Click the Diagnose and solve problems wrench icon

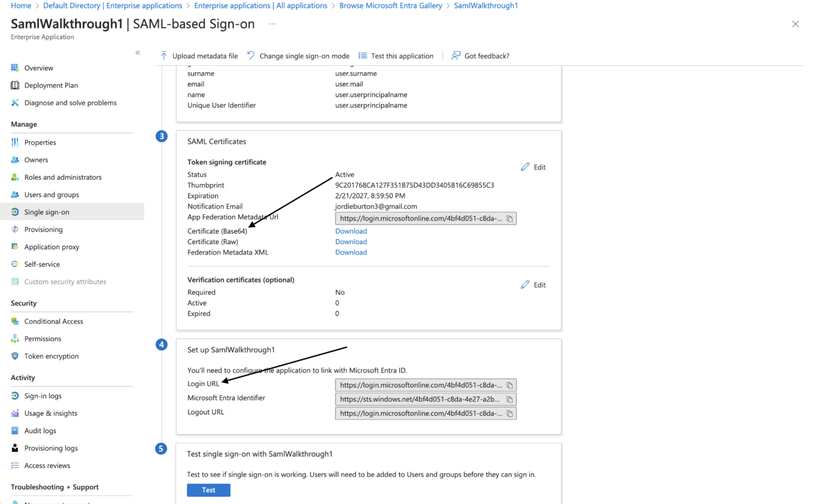click(15, 103)
